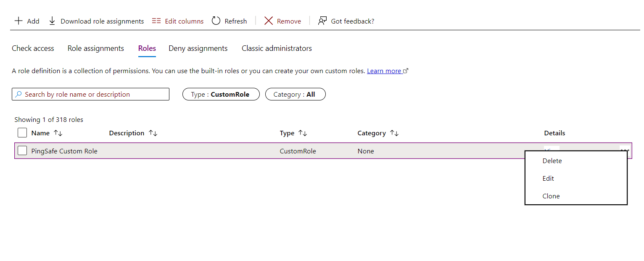
Task: Choose Edit from the context menu
Action: pos(548,179)
